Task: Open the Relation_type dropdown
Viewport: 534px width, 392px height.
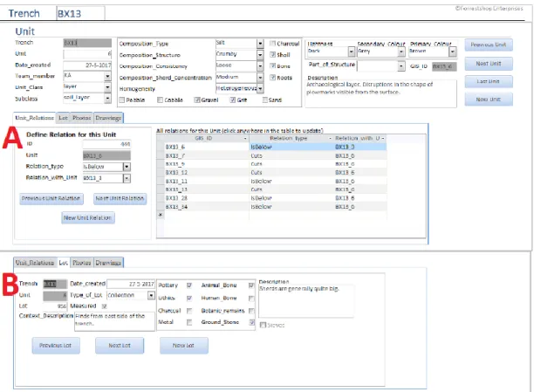Action: point(127,167)
